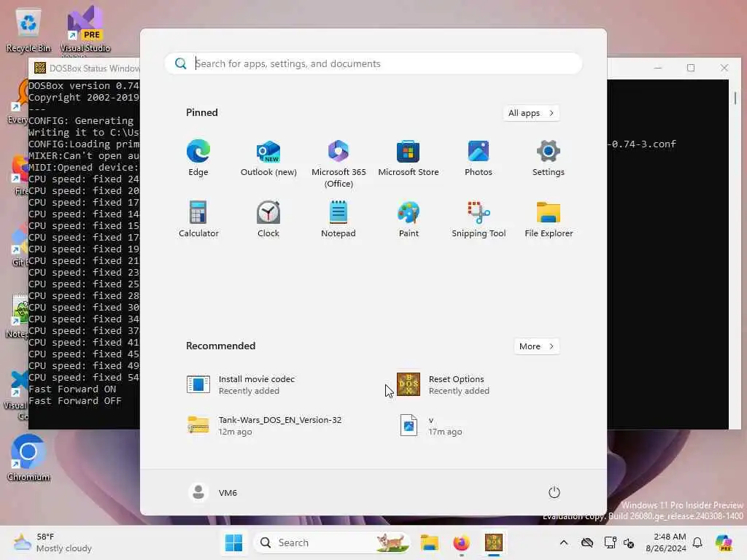
Task: Click the Start menu search field
Action: click(373, 63)
